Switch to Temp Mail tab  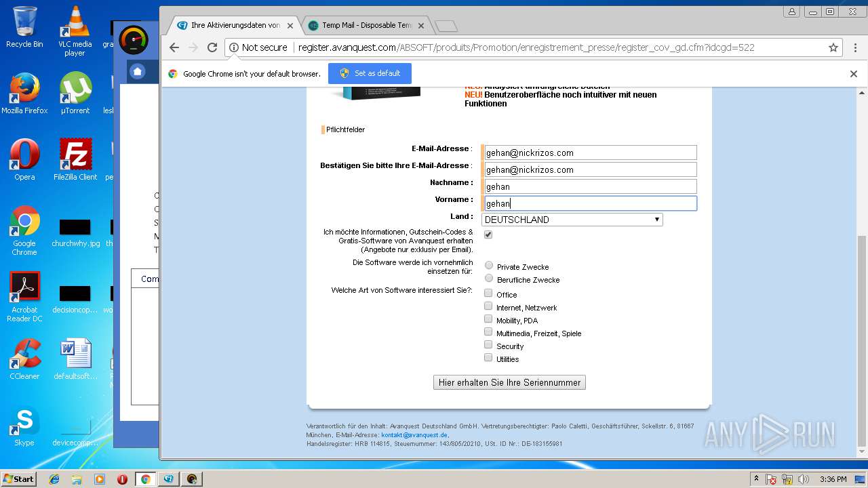coord(366,25)
